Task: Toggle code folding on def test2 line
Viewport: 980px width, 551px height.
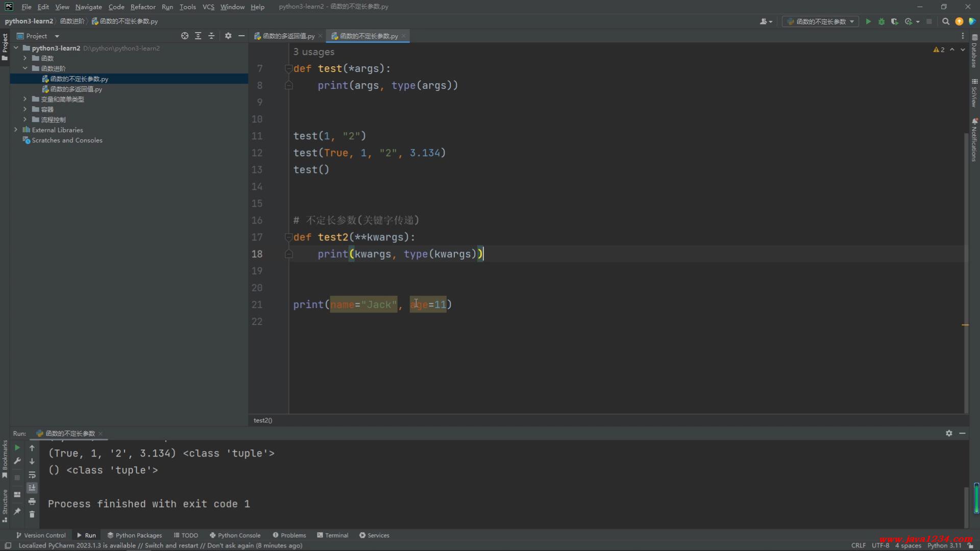Action: point(288,237)
